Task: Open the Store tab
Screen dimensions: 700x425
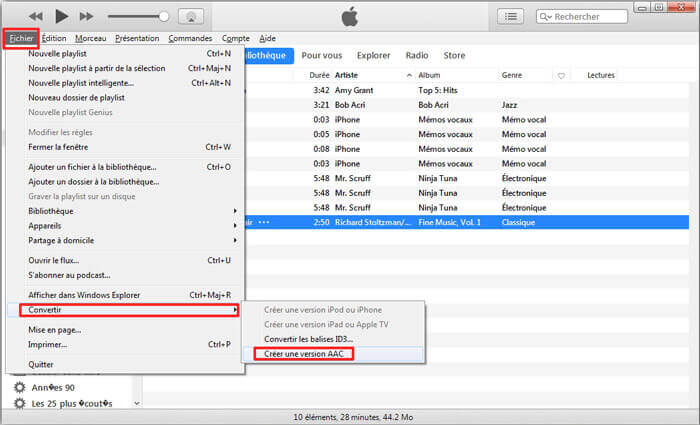Action: tap(454, 55)
